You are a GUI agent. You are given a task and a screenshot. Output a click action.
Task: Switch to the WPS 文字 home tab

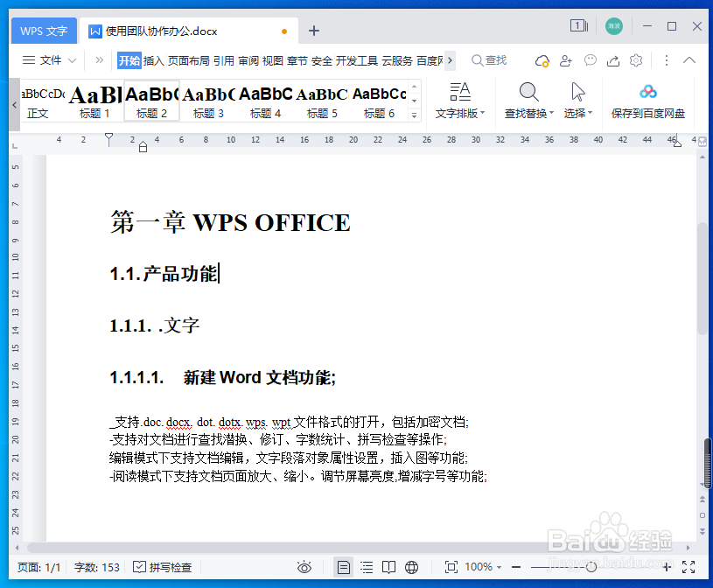pyautogui.click(x=44, y=31)
